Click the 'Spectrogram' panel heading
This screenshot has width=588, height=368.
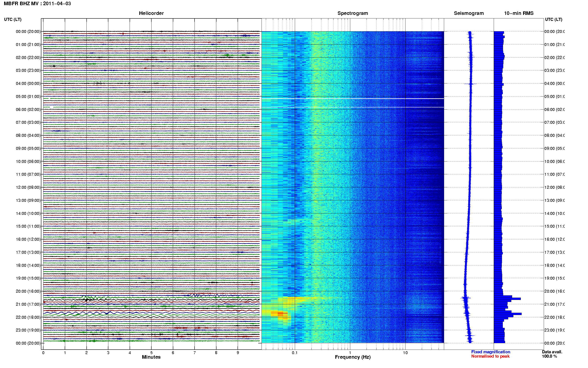pyautogui.click(x=353, y=13)
